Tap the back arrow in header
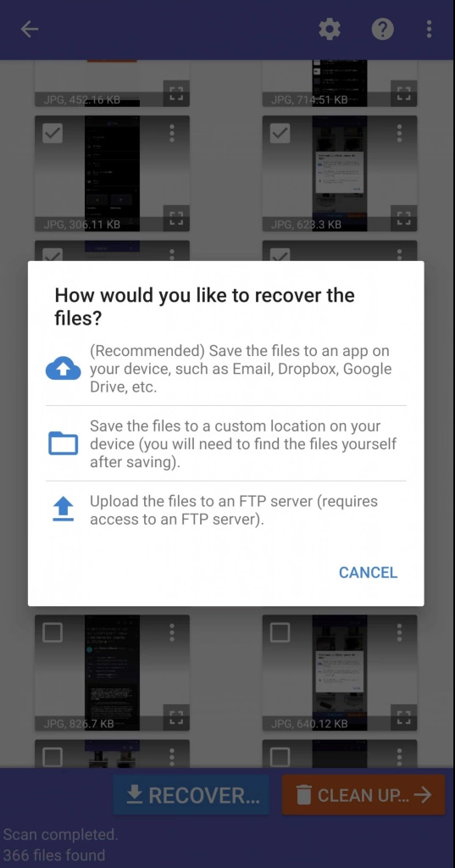 coord(30,30)
